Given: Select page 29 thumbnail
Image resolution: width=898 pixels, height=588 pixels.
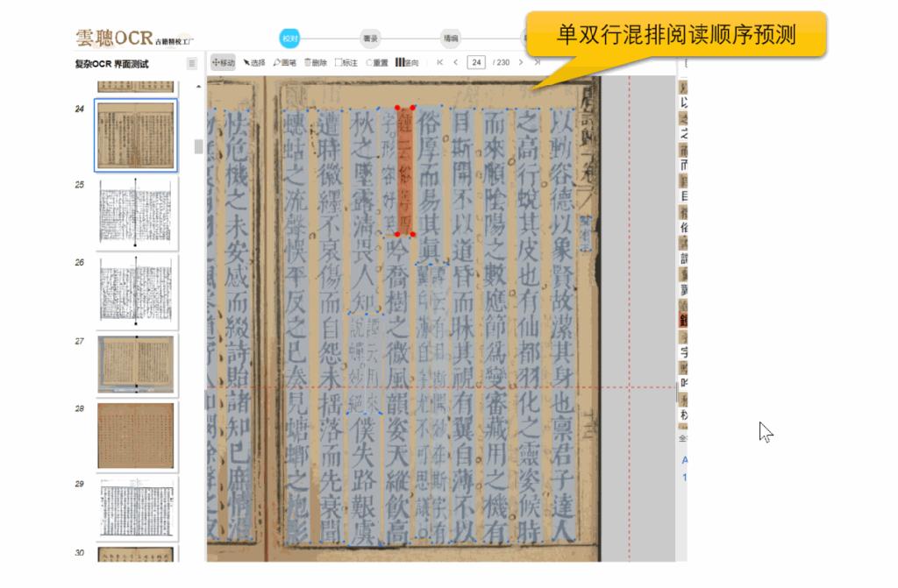Looking at the screenshot, I should [136, 508].
